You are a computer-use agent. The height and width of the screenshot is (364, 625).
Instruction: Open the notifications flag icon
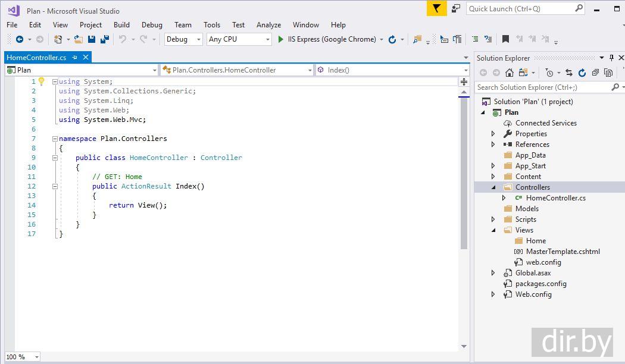pyautogui.click(x=436, y=8)
